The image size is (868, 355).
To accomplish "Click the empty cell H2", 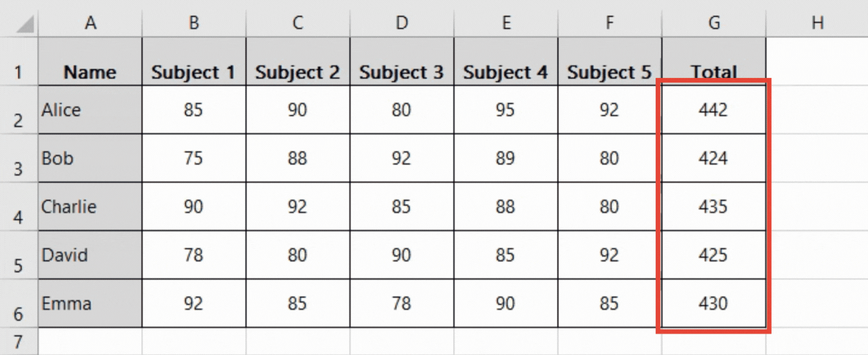I will click(x=817, y=110).
